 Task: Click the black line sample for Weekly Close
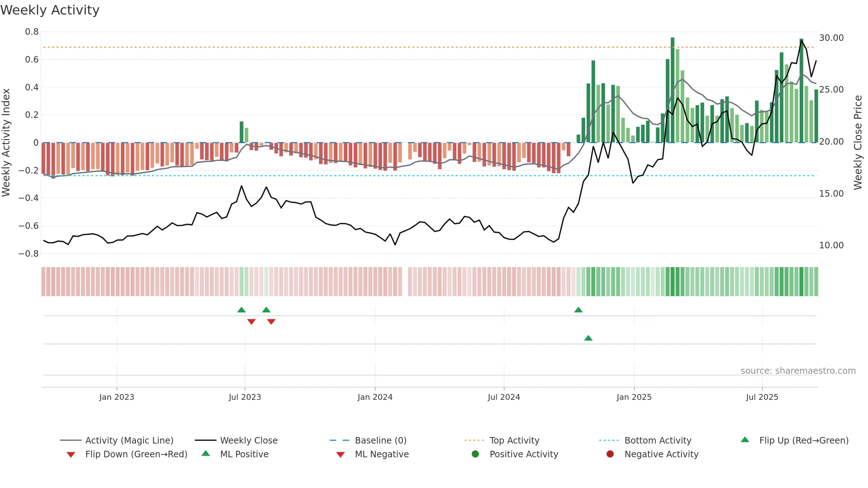(206, 440)
